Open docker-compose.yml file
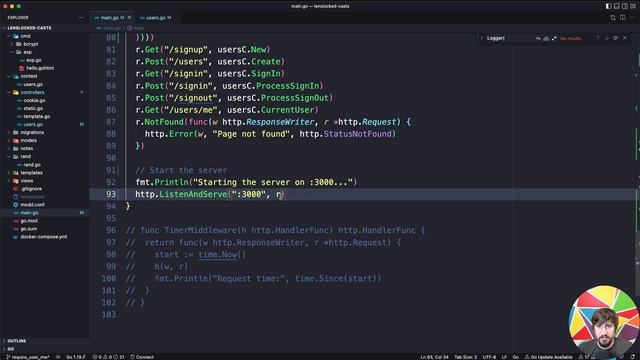 44,237
